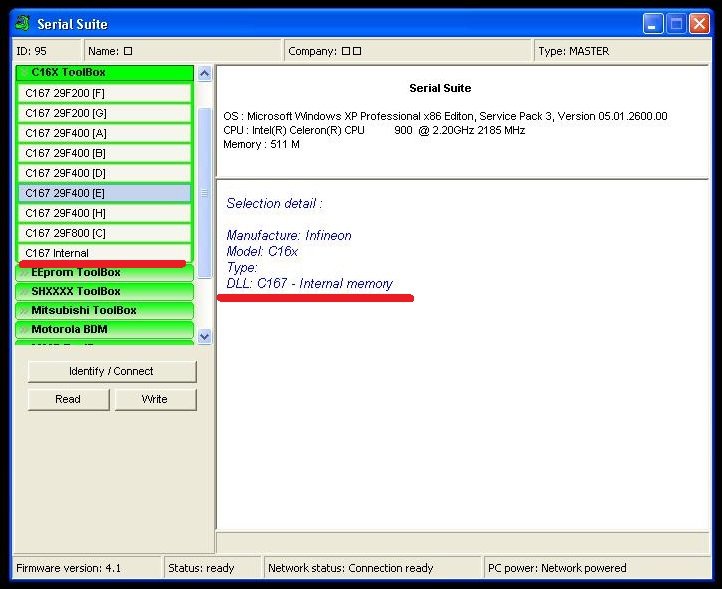Expand the SHXXXX ToolBox group
Screen dimensions: 722x589
pos(104,292)
